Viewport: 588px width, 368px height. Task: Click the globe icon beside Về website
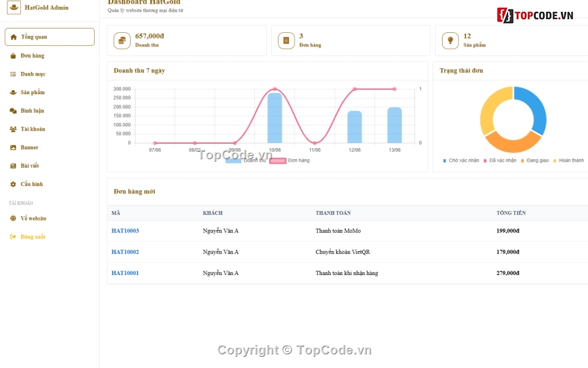[13, 218]
